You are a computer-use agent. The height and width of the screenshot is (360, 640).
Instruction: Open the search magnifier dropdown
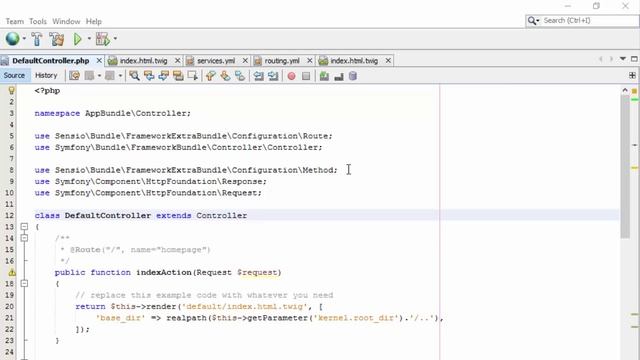click(533, 20)
